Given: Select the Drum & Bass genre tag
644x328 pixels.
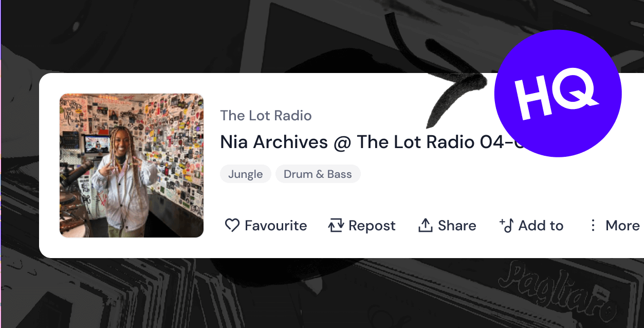Looking at the screenshot, I should [318, 174].
